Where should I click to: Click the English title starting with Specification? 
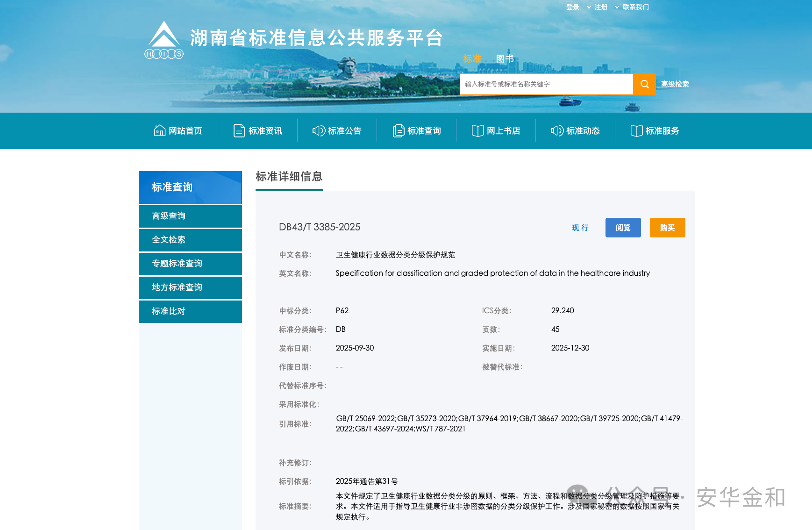pos(492,273)
